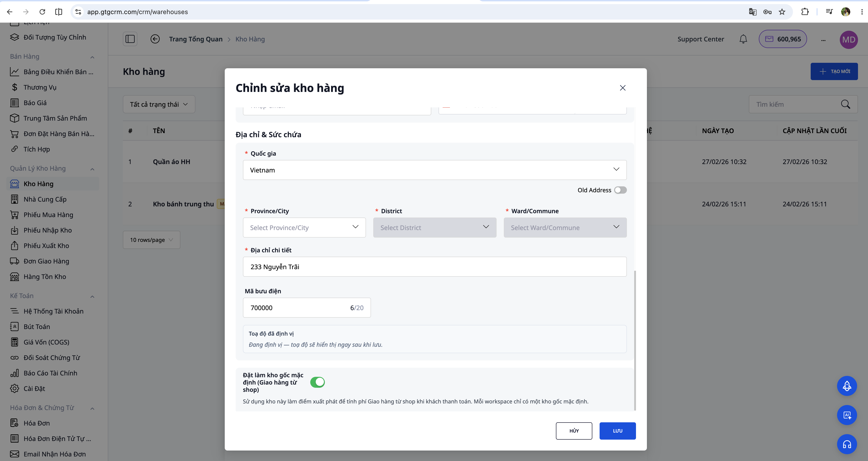Click the browser back arrow
This screenshot has height=461, width=868.
point(10,12)
